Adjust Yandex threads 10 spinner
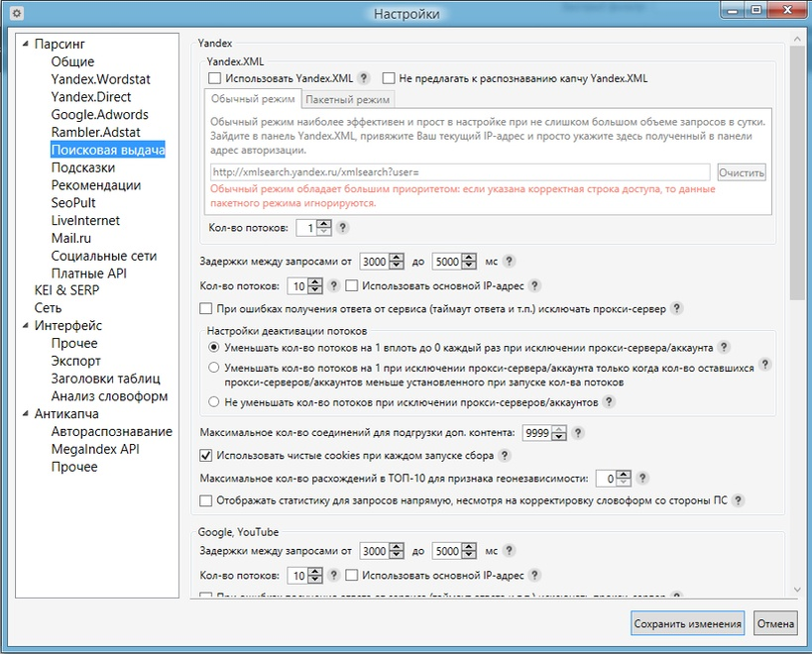This screenshot has width=812, height=654. tap(315, 285)
